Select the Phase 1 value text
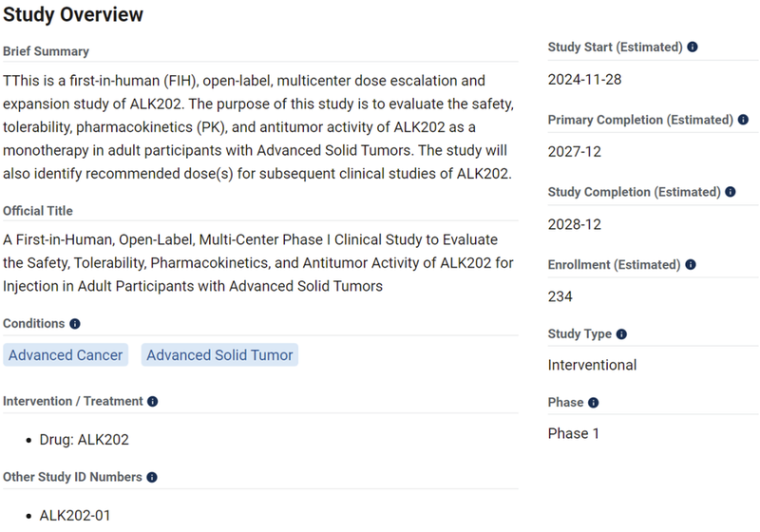The image size is (760, 532). point(574,434)
